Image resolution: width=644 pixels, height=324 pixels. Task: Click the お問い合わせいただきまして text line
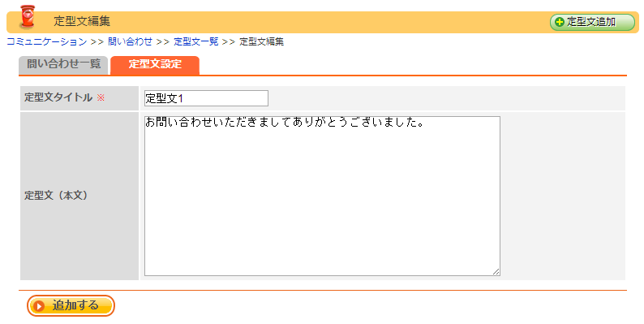point(285,123)
